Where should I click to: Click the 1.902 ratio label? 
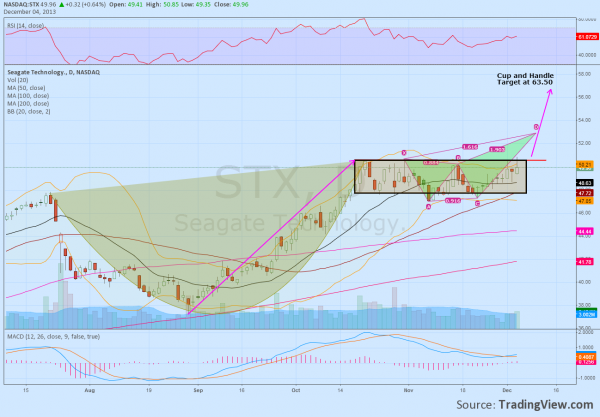point(497,150)
